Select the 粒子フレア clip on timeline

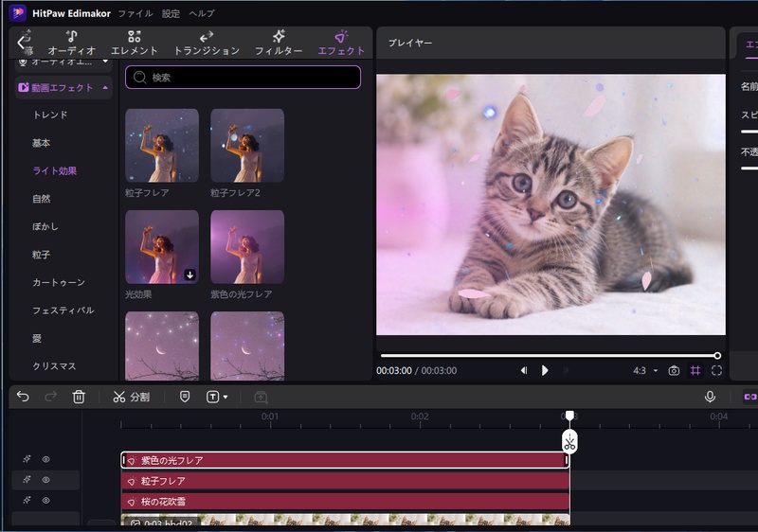pos(345,481)
